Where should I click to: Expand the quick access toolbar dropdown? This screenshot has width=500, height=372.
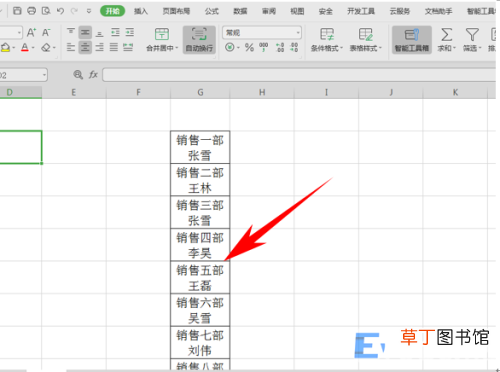point(89,11)
